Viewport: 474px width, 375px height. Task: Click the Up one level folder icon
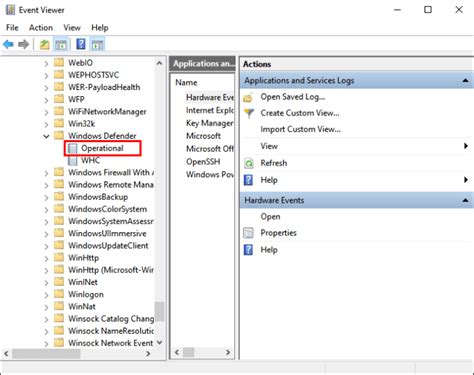45,44
